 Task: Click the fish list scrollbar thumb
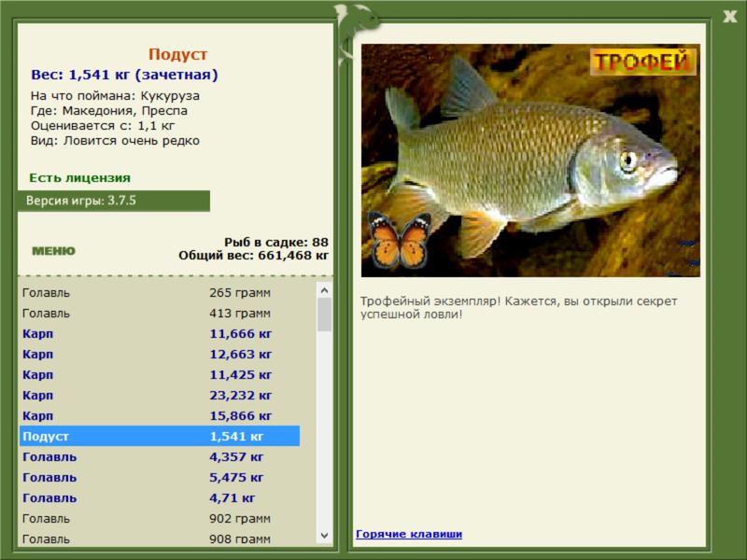coord(324,315)
